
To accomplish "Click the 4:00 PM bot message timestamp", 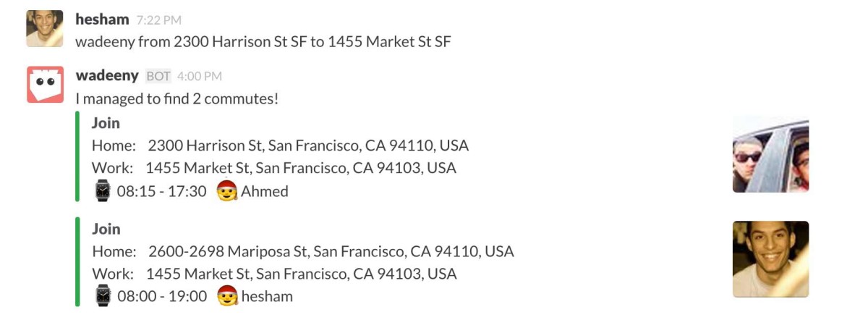I will 199,76.
